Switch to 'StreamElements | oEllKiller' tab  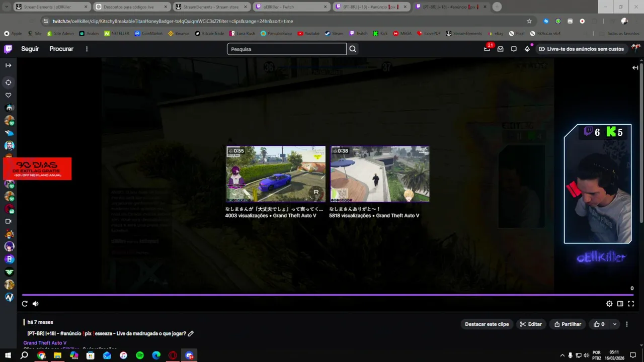point(51,7)
